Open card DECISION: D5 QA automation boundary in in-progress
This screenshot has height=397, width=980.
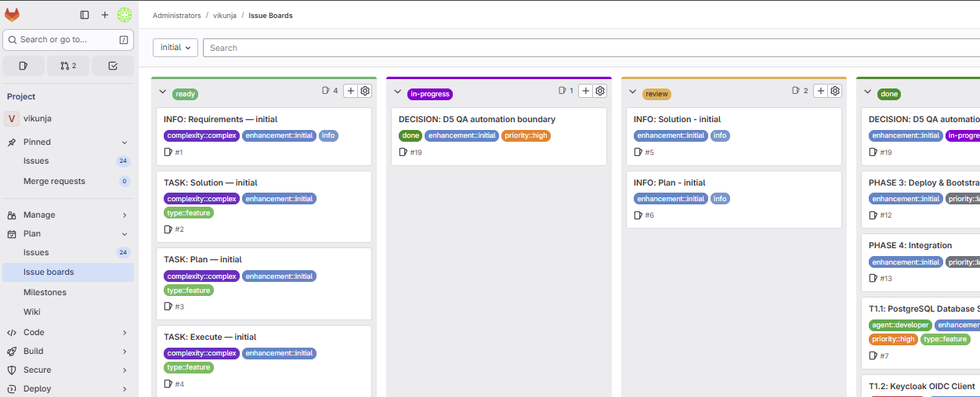[x=477, y=120]
